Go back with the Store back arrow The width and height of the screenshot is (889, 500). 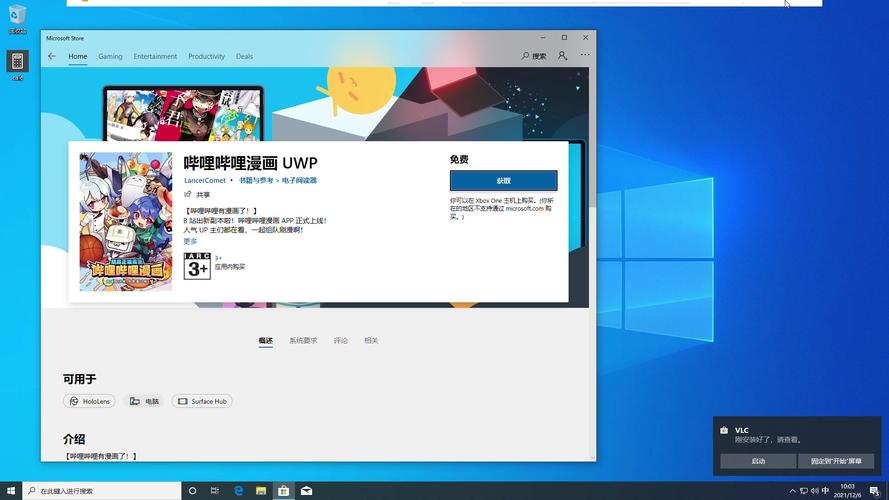click(52, 56)
